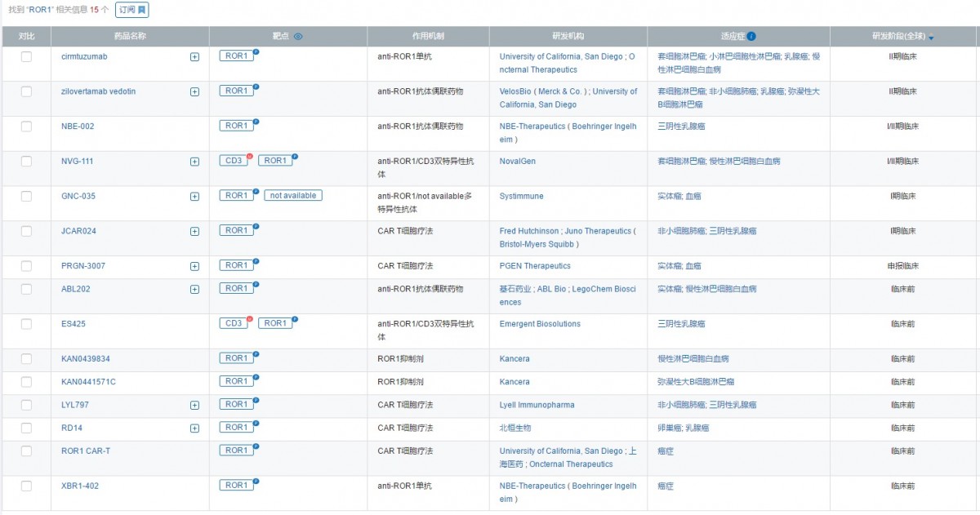Screen dimensions: 980x515
Task: Sort by 研发阶段(全球) dropdown arrow
Action: (931, 38)
